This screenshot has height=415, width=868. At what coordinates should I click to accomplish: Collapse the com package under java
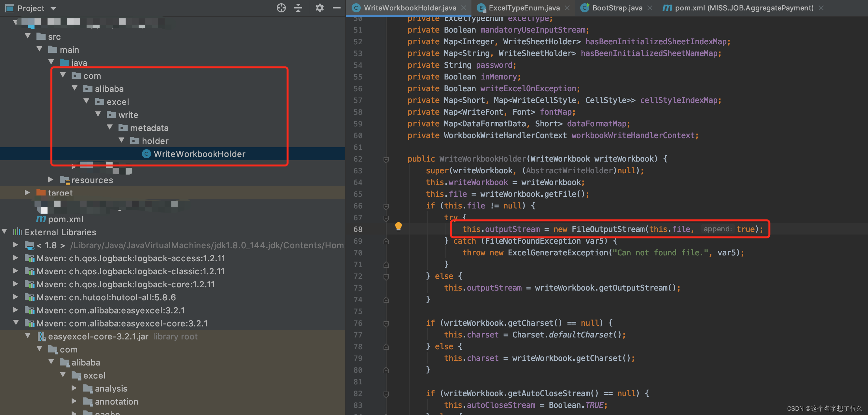point(63,75)
